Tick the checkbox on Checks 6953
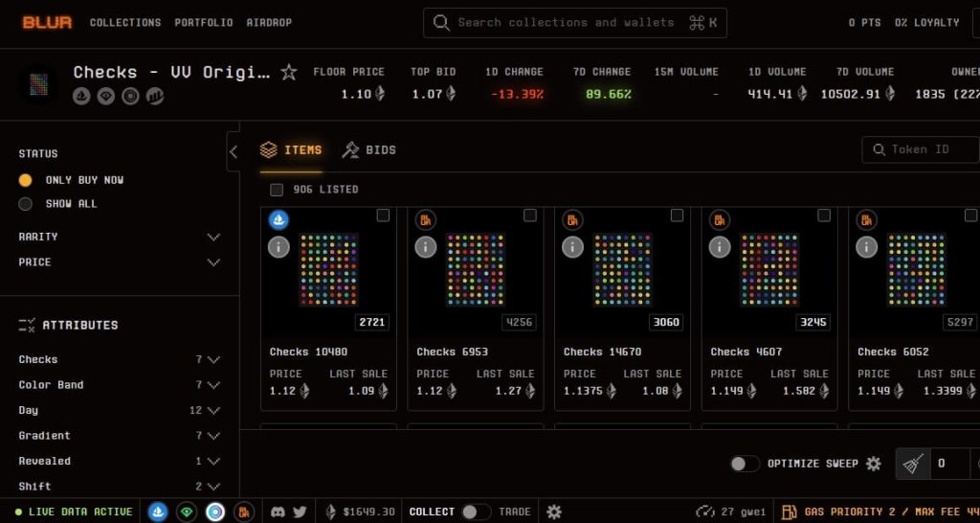The height and width of the screenshot is (523, 980). tap(530, 216)
